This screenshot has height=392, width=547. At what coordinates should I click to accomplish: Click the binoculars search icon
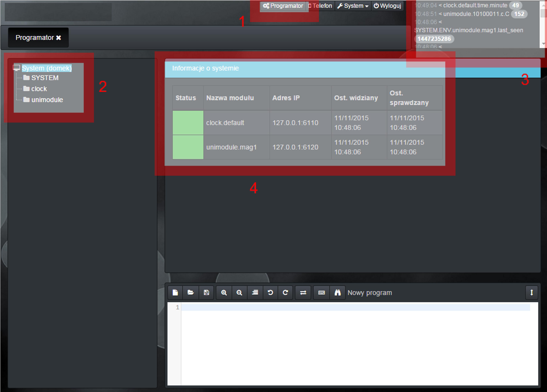point(337,293)
